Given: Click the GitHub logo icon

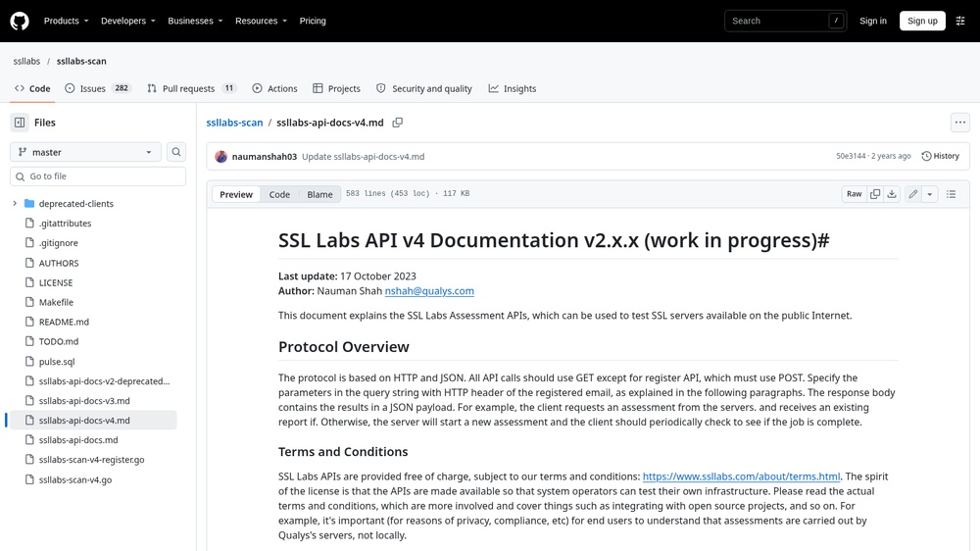Looking at the screenshot, I should (x=20, y=21).
